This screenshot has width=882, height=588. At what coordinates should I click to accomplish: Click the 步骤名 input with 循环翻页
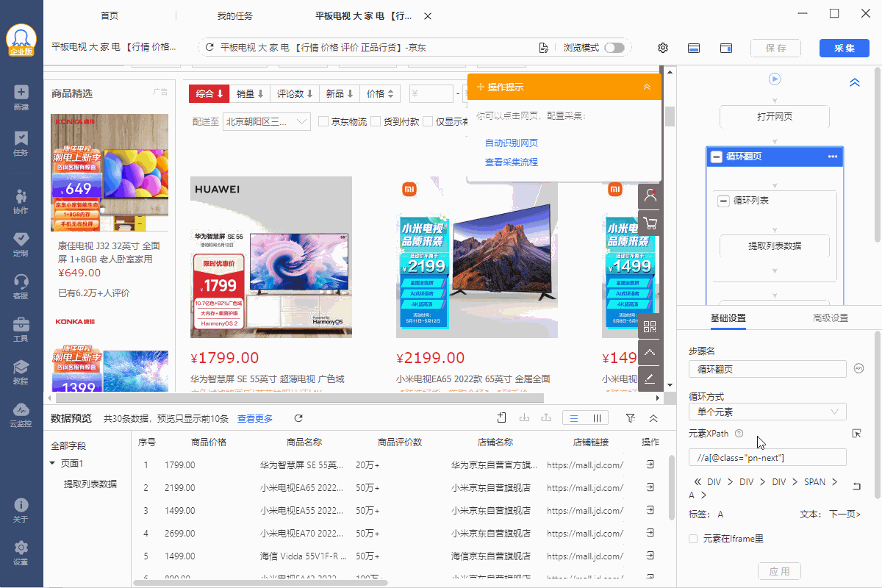point(767,369)
